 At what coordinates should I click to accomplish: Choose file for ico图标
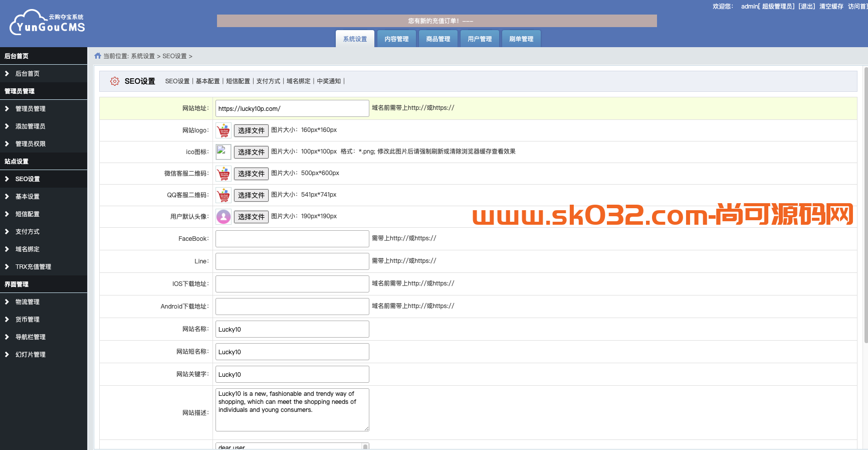click(x=251, y=152)
